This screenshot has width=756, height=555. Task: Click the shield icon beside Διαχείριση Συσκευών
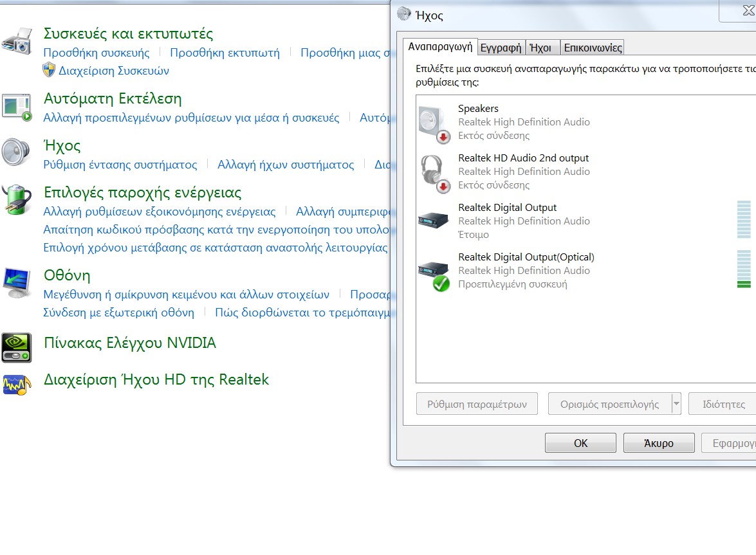[x=49, y=70]
